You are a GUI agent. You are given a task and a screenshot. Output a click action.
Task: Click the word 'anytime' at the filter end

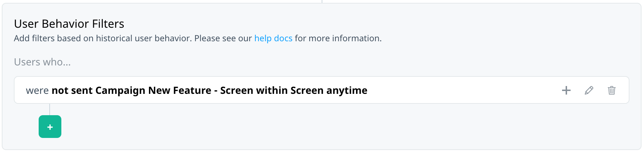(x=347, y=91)
